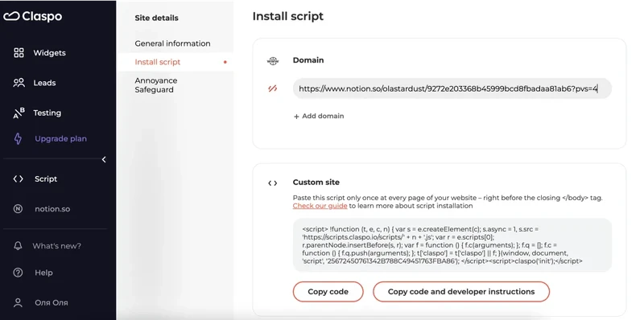The image size is (644, 320).
Task: Click Copy code and developer instructions
Action: point(461,292)
